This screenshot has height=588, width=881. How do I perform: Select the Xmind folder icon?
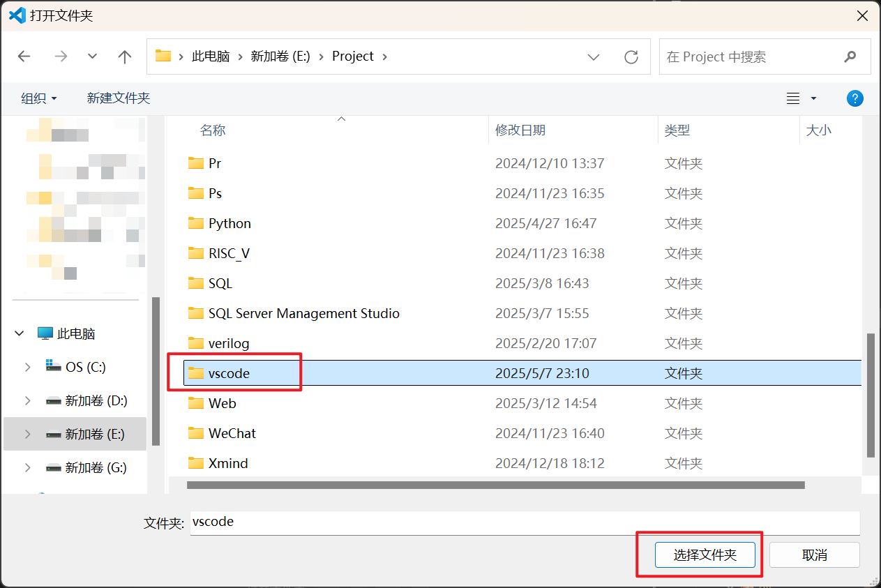click(x=196, y=463)
